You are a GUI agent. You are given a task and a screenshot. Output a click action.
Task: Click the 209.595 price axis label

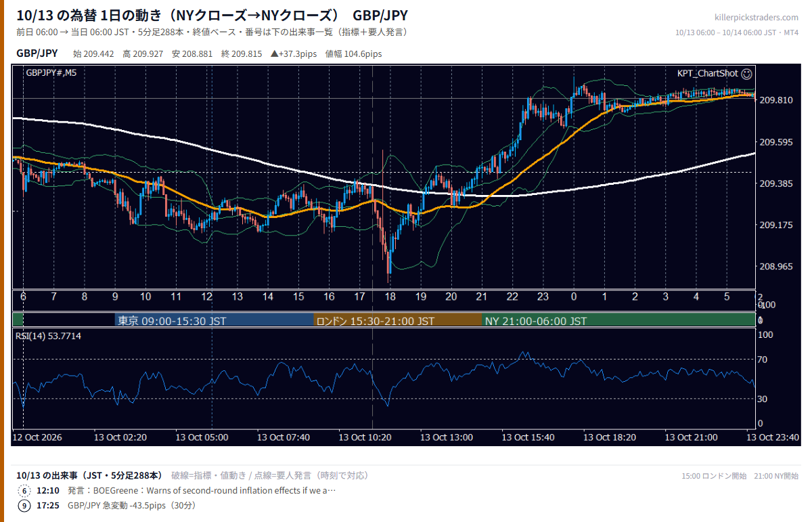pos(776,142)
